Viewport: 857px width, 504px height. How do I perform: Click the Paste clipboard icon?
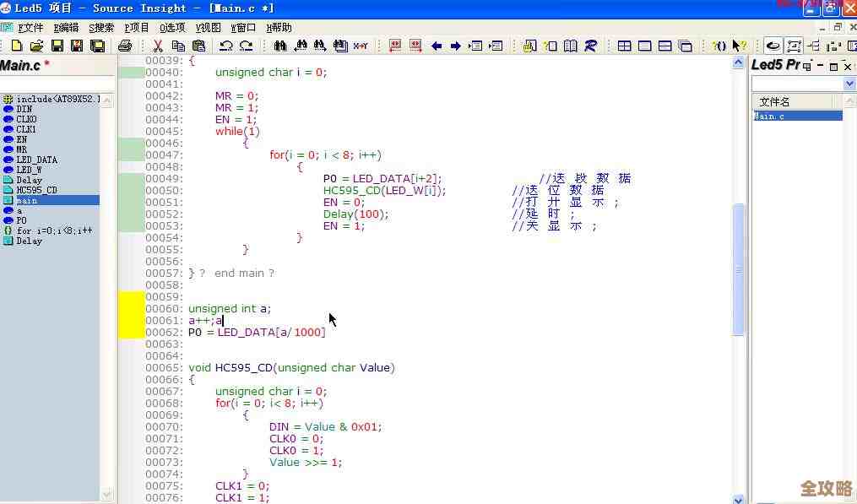coord(198,46)
